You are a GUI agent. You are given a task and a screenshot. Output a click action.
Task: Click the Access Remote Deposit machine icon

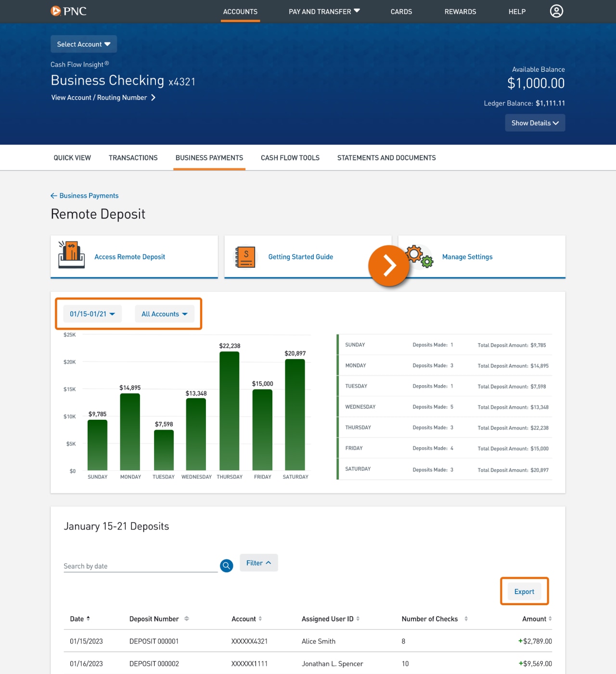(x=71, y=256)
